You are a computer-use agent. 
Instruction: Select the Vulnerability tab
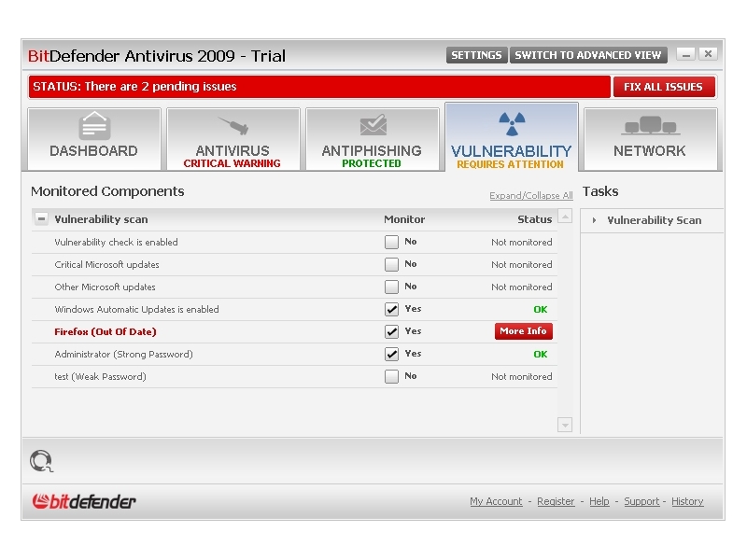(x=511, y=137)
